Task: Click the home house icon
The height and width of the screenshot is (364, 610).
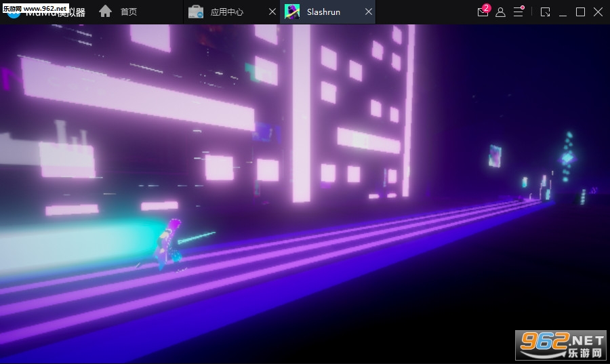Action: tap(105, 12)
